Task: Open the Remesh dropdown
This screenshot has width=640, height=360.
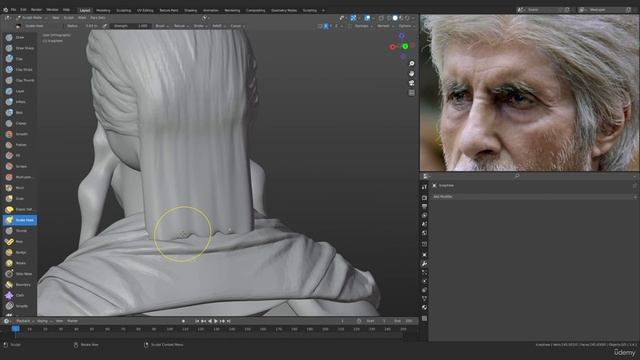Action: [385, 26]
